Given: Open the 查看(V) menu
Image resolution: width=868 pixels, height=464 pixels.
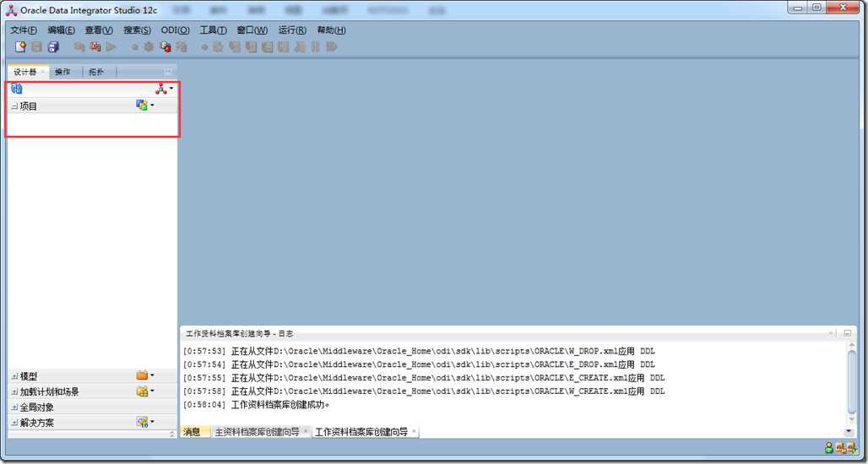Looking at the screenshot, I should click(x=99, y=30).
